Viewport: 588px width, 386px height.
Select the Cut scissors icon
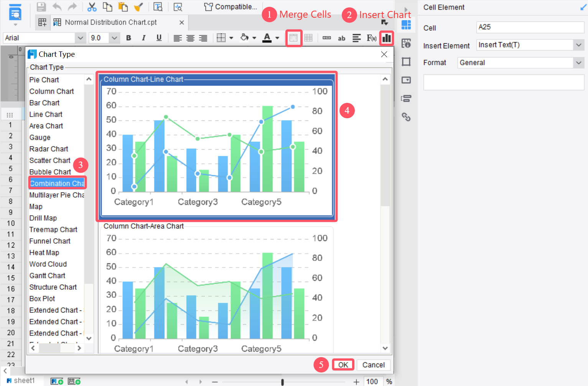[x=92, y=7]
